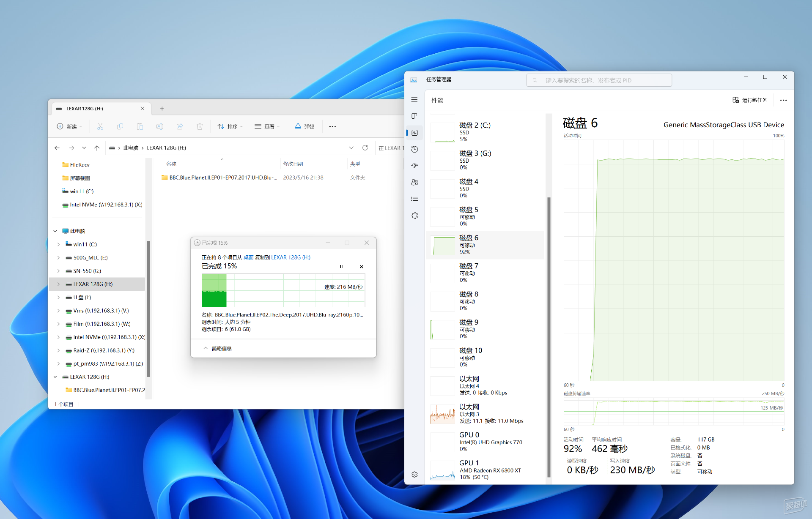Click 新建 new item button in Explorer
812x519 pixels.
click(69, 126)
